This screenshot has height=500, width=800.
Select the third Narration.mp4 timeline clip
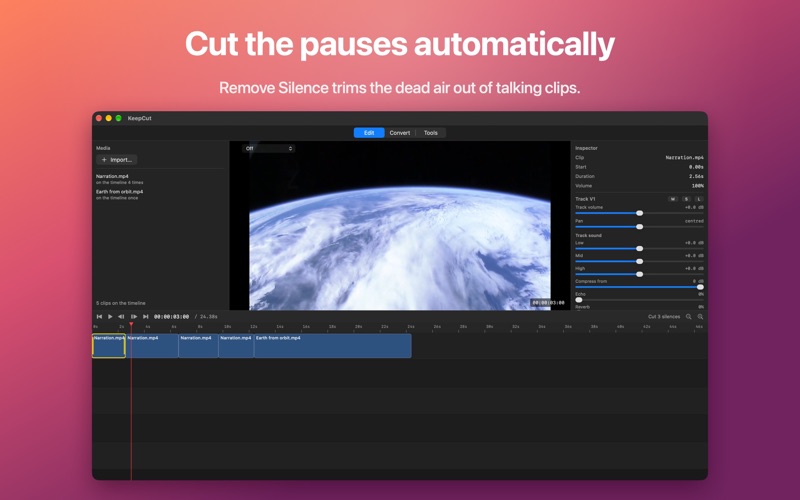198,345
